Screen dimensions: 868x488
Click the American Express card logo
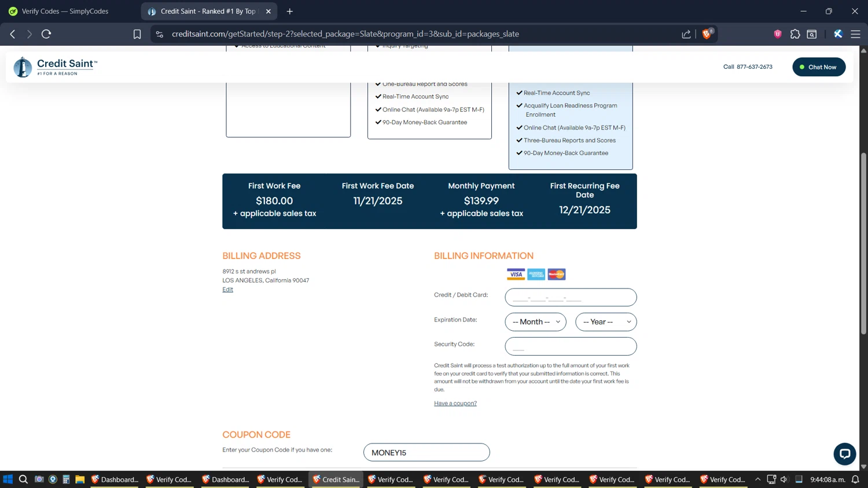536,274
